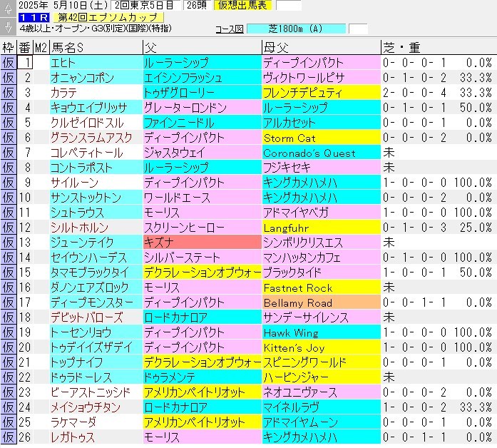Click the 仮 frame cell for エヒト
The width and height of the screenshot is (497, 448).
(9, 63)
